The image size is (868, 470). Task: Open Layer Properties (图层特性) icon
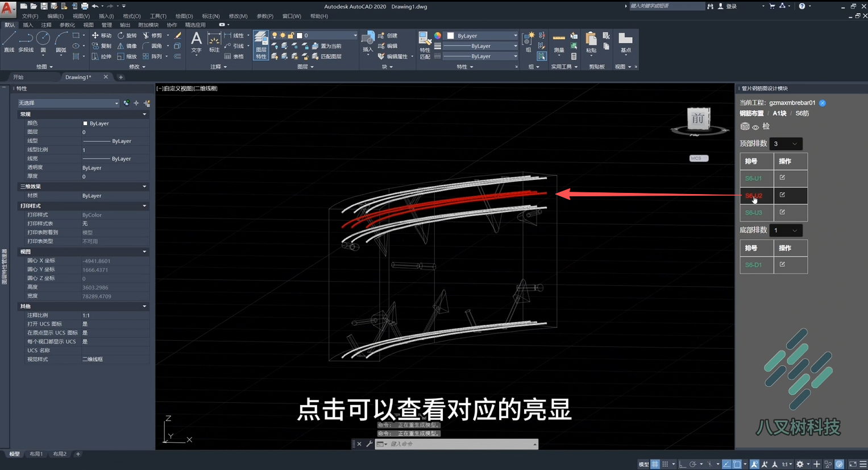point(261,45)
